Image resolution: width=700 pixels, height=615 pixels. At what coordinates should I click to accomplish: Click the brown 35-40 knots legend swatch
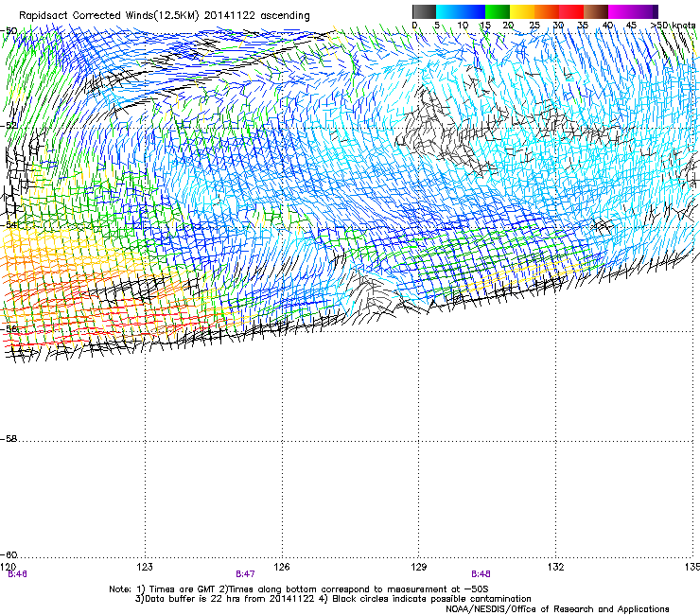pos(596,11)
